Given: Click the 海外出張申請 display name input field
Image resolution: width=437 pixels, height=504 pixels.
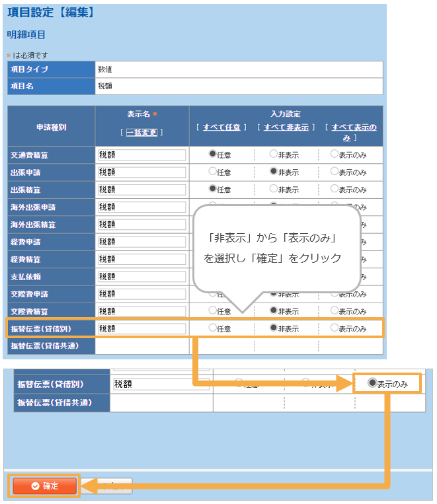Looking at the screenshot, I should tap(141, 207).
